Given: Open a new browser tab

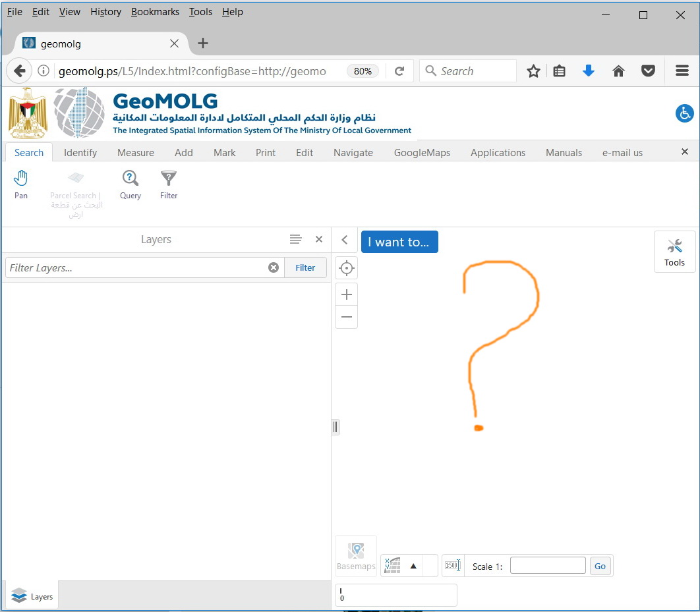Looking at the screenshot, I should point(202,43).
